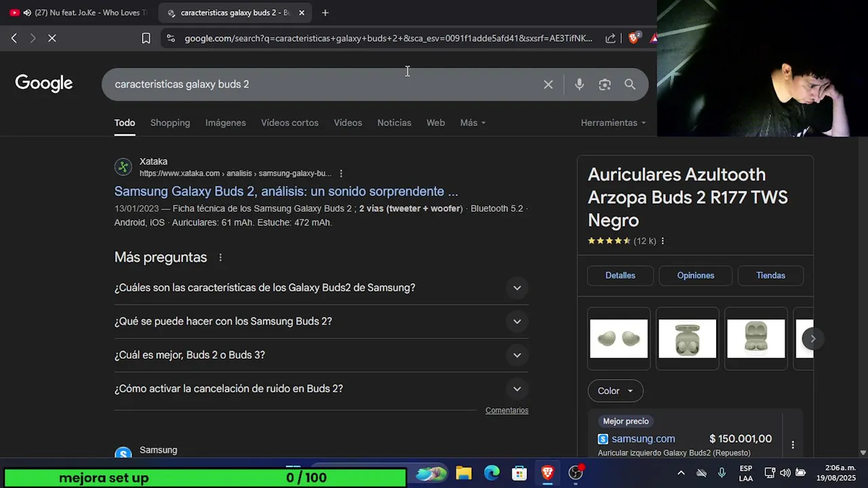Viewport: 868px width, 488px height.
Task: Open options menu next to Más preguntas
Action: click(x=220, y=258)
